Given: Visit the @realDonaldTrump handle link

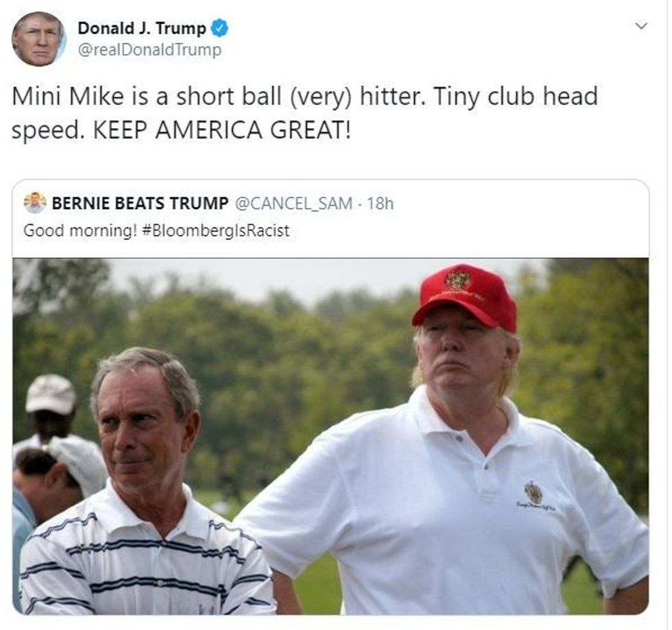Looking at the screenshot, I should click(149, 50).
